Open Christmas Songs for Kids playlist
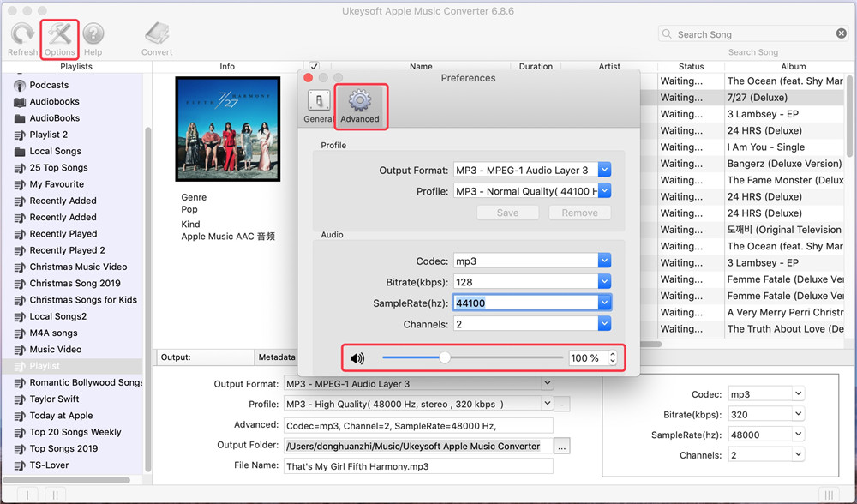 [76, 299]
